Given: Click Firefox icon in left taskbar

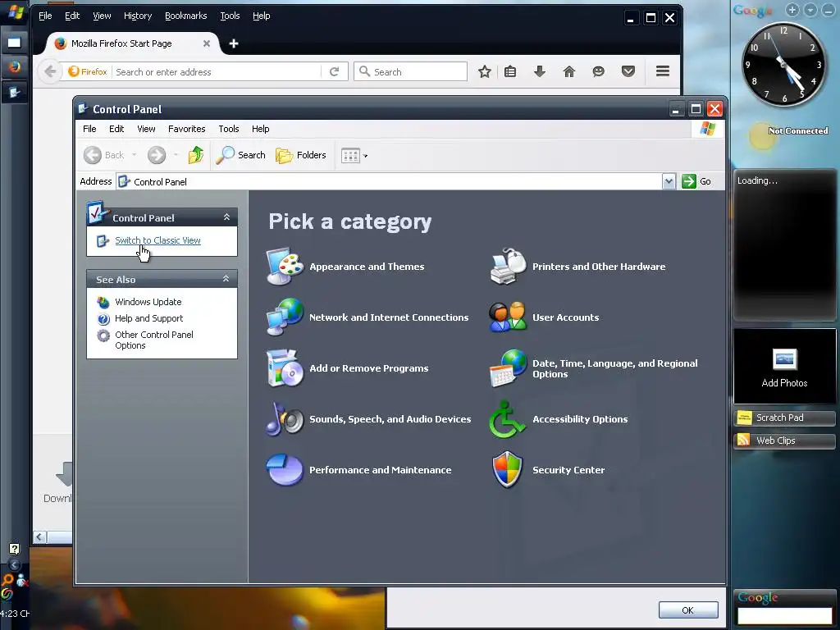Looking at the screenshot, I should coord(15,66).
